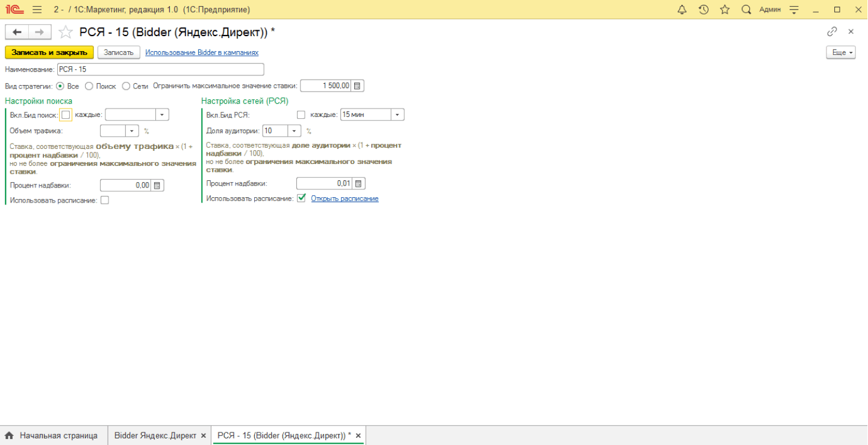Image resolution: width=868 pixels, height=445 pixels.
Task: Add this form to favorites star
Action: [x=66, y=32]
